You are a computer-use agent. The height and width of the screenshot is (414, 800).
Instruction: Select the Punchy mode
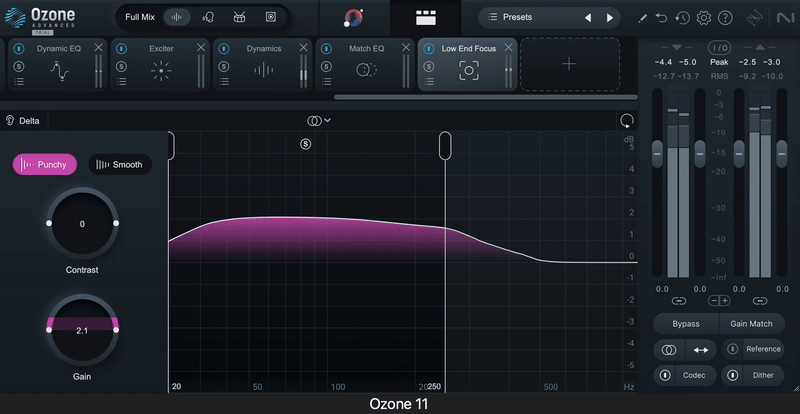[x=45, y=164]
